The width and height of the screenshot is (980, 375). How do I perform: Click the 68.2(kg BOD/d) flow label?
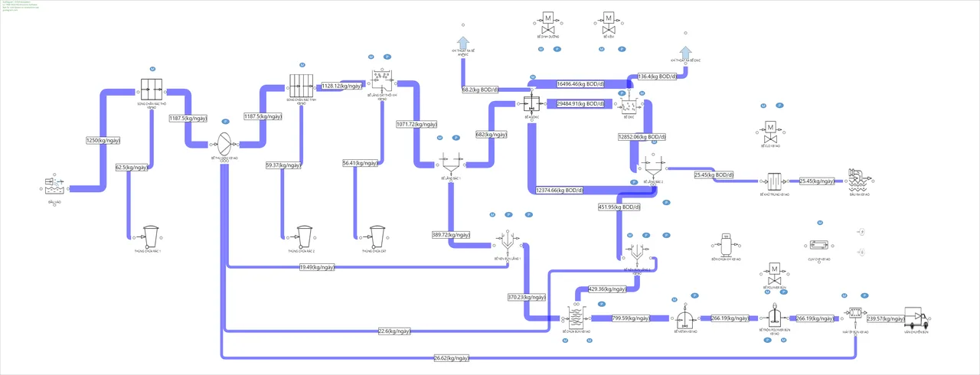click(480, 90)
